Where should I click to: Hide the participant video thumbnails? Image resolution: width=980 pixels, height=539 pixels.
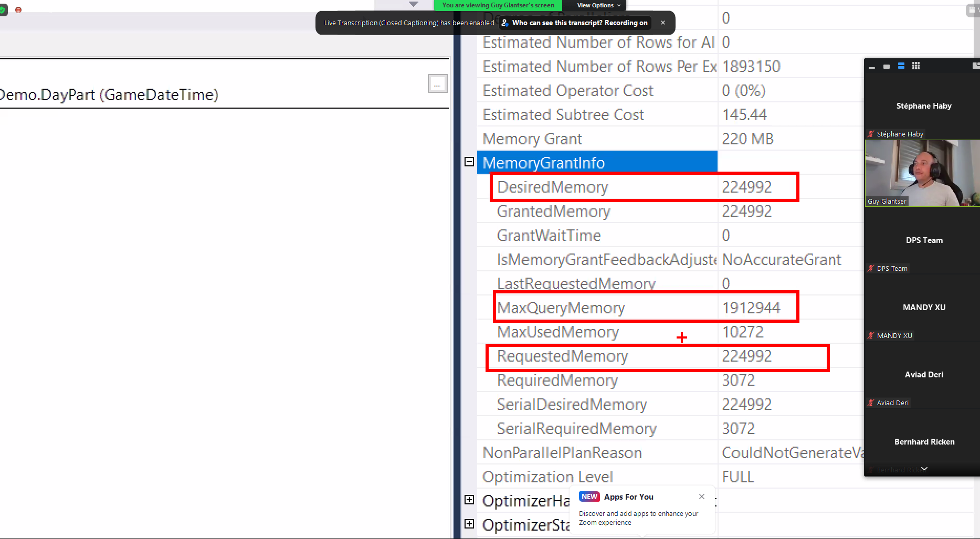click(x=872, y=67)
